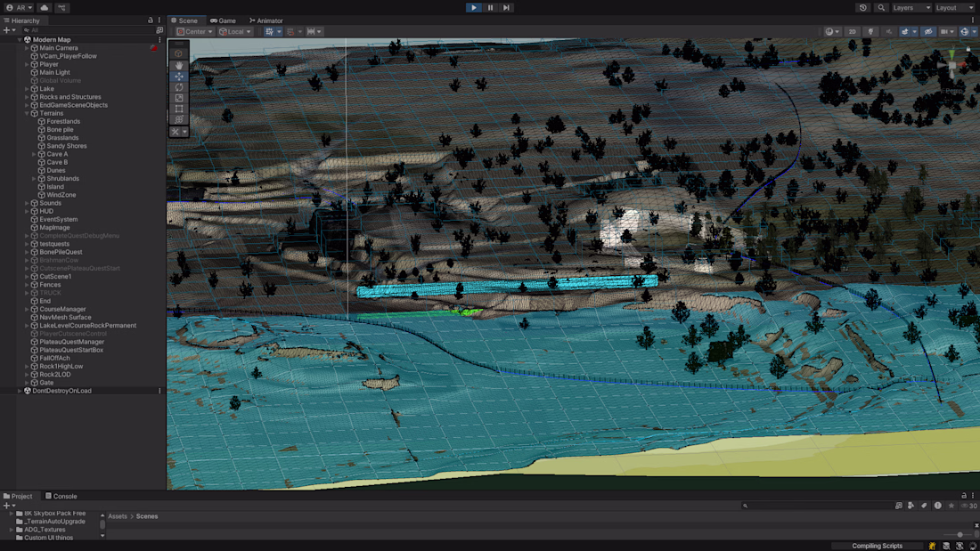Click the red Main Camera indicator icon
Viewport: 980px width, 551px height.
pyautogui.click(x=154, y=47)
